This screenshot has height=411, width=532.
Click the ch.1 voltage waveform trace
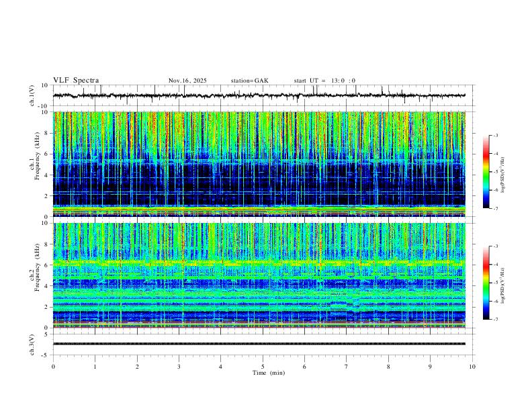259,95
